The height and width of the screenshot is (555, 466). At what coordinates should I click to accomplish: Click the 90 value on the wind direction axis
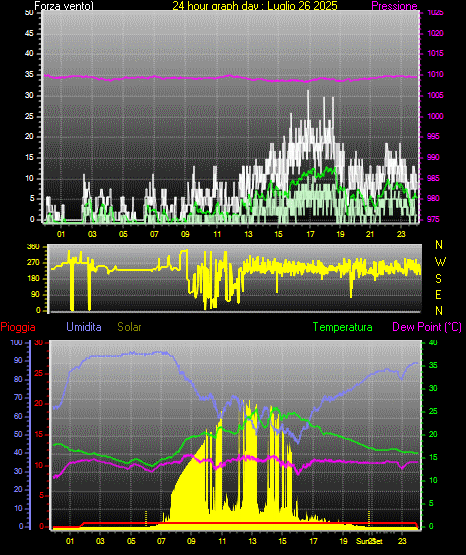pyautogui.click(x=35, y=294)
